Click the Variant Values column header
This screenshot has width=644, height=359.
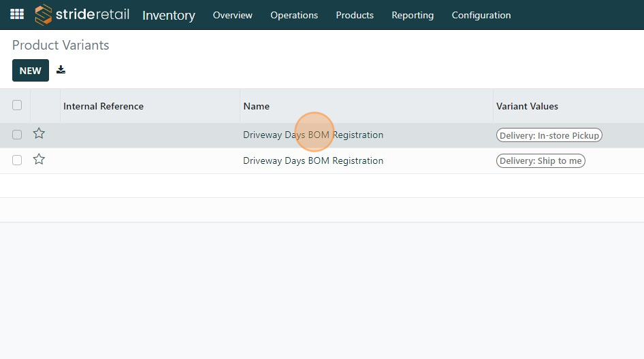tap(527, 106)
